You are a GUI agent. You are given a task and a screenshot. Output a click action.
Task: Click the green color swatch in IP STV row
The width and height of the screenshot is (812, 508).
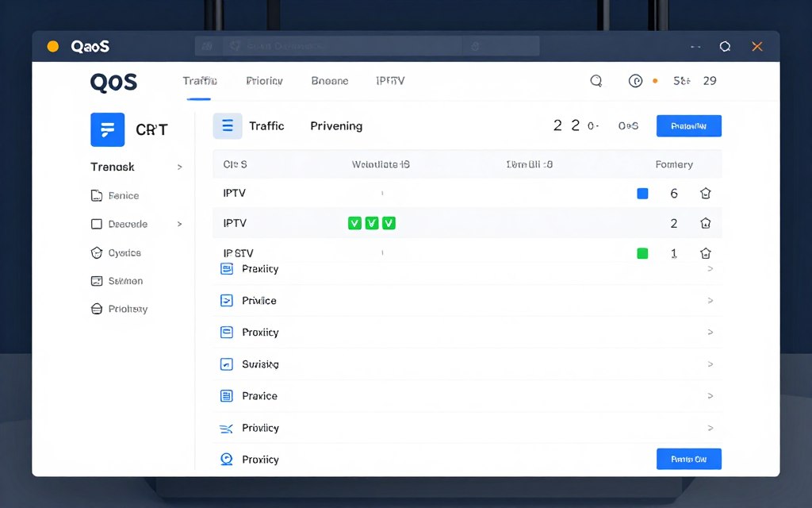[x=642, y=253]
